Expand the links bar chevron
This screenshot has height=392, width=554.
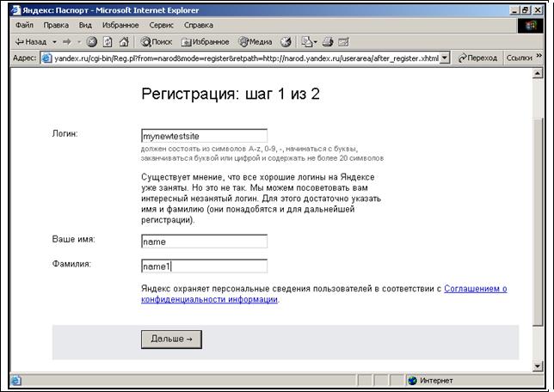[x=539, y=56]
